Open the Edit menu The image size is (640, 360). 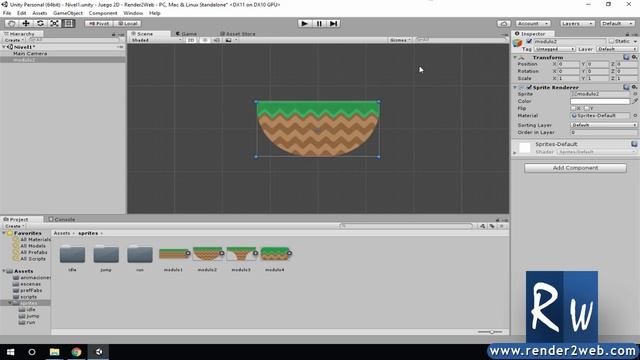[x=21, y=13]
